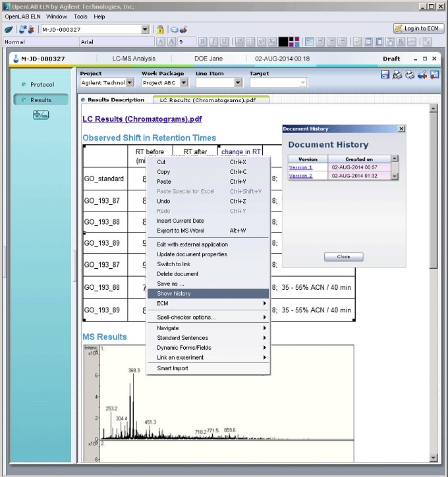448x477 pixels.
Task: Toggle bold text formatting
Action: point(203,42)
